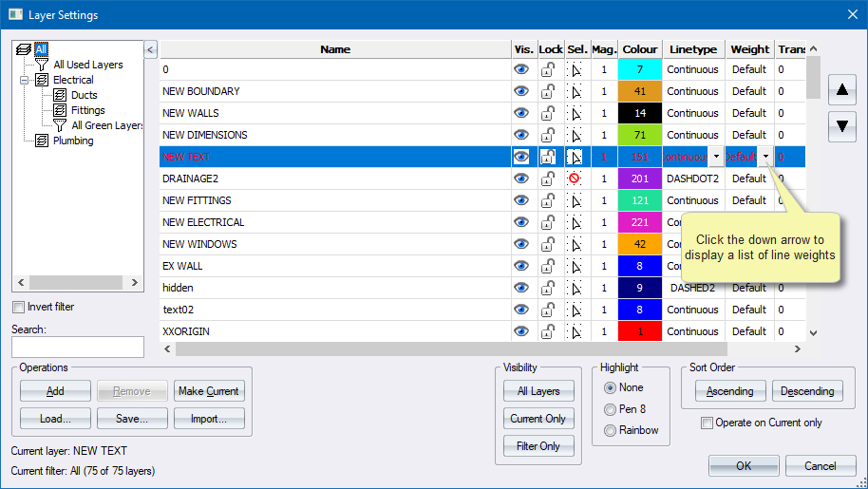Open the Linetype dropdown for NEW TEXT
Image resolution: width=868 pixels, height=489 pixels.
(x=715, y=158)
